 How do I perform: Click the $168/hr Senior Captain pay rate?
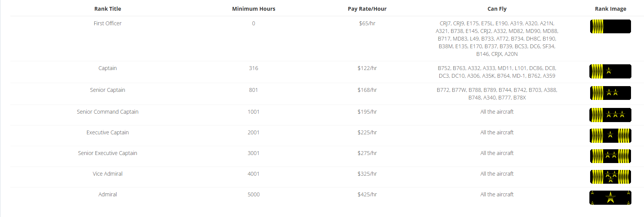tap(367, 90)
